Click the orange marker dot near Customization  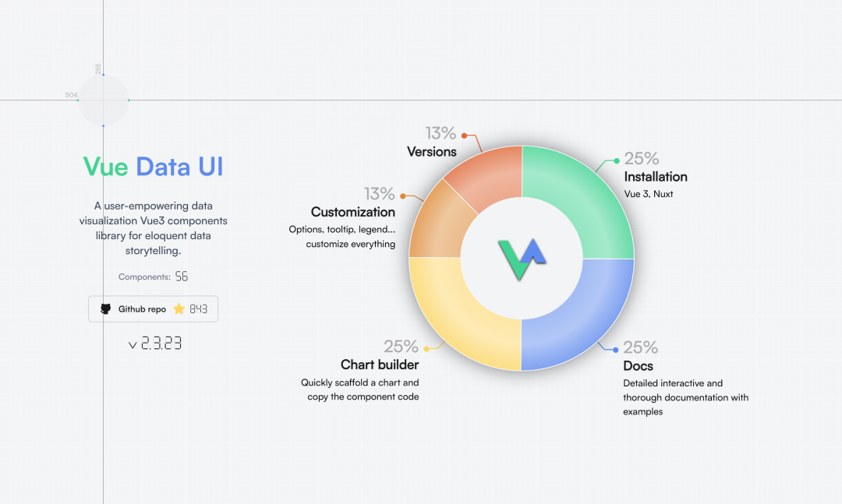tap(402, 196)
